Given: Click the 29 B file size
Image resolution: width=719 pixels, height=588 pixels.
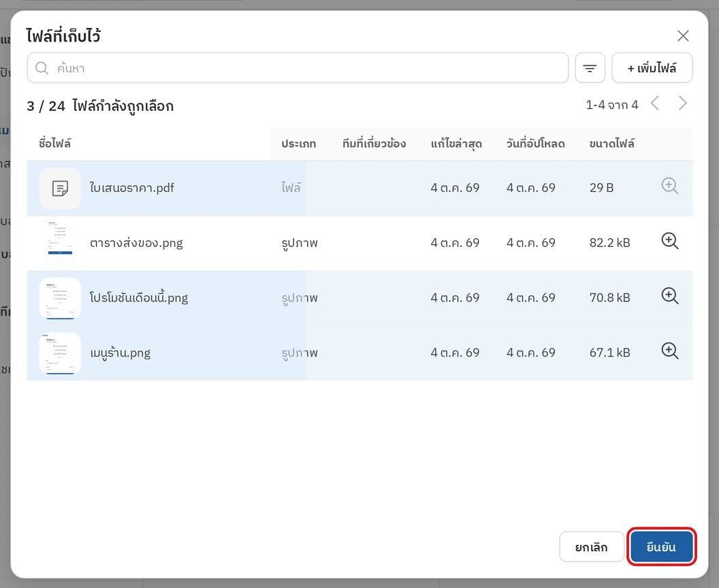Looking at the screenshot, I should click(x=602, y=188).
